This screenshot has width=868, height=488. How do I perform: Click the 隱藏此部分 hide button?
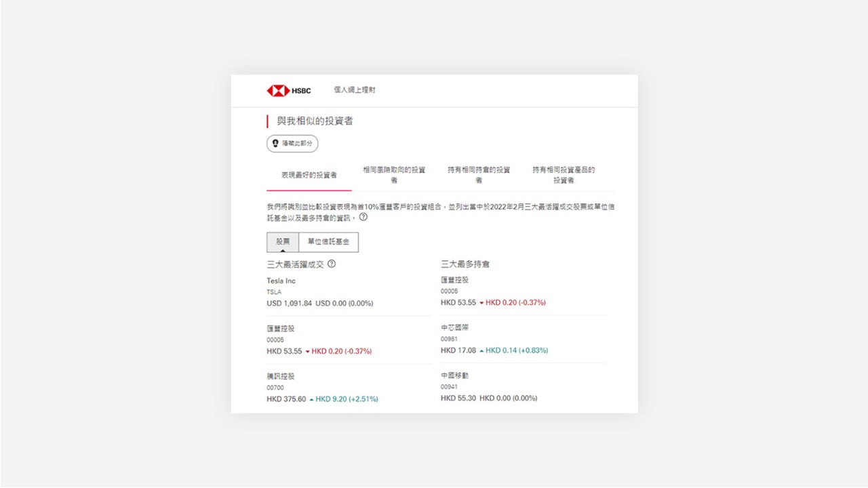(x=292, y=144)
